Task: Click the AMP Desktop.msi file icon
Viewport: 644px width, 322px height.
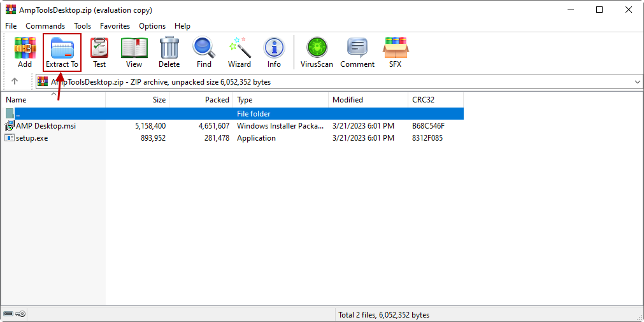Action: 10,125
